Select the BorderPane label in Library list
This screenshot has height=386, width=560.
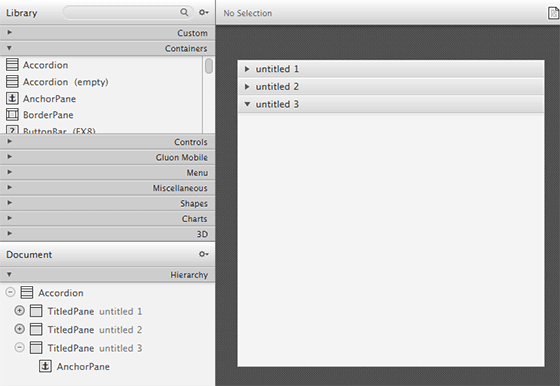pos(48,115)
